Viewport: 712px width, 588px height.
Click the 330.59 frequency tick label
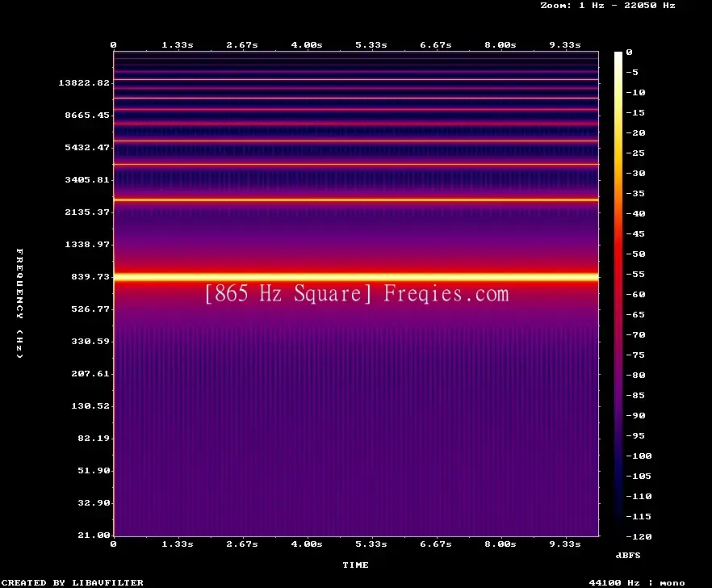(x=90, y=342)
